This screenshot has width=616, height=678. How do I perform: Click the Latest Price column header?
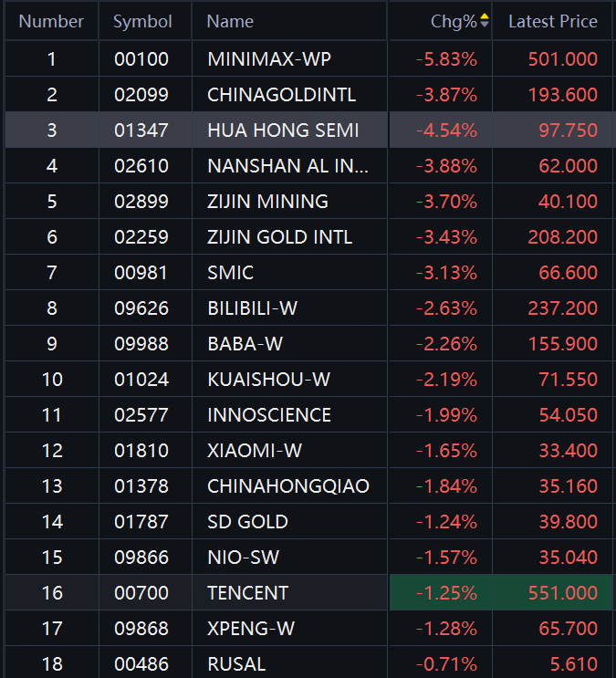553,21
